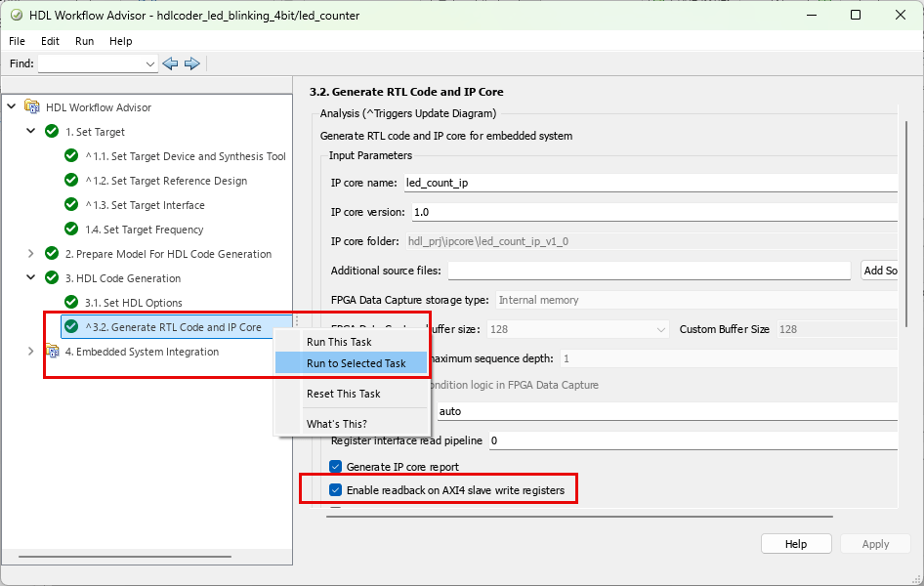Expand the 4. Embedded System Integration node

point(31,352)
